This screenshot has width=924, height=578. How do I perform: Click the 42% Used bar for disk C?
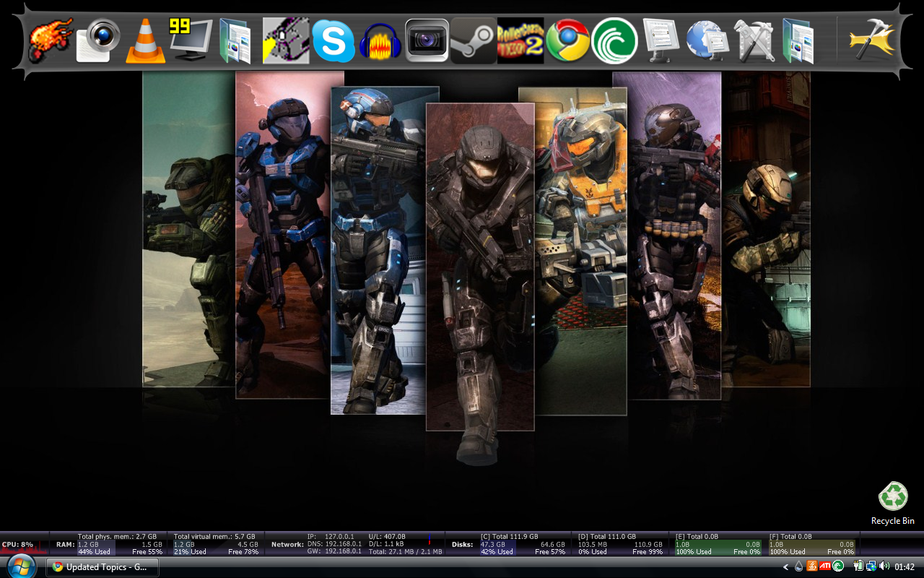pyautogui.click(x=497, y=551)
